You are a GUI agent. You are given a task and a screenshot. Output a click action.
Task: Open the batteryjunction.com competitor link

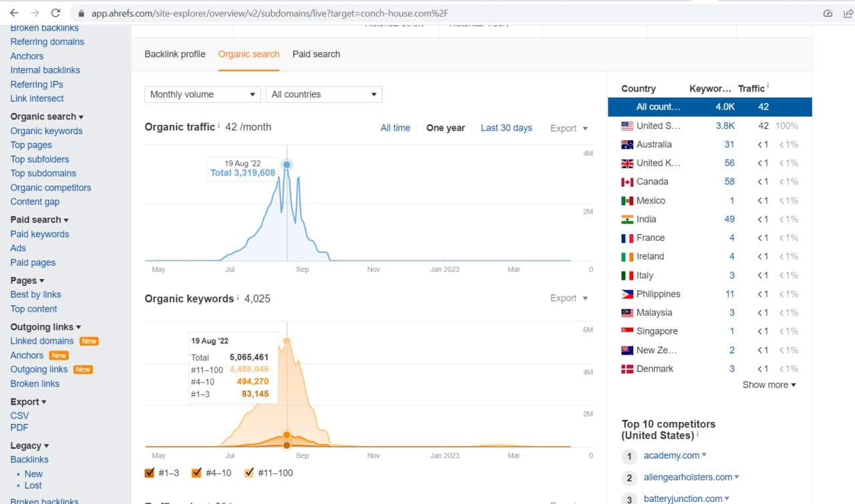tap(683, 498)
